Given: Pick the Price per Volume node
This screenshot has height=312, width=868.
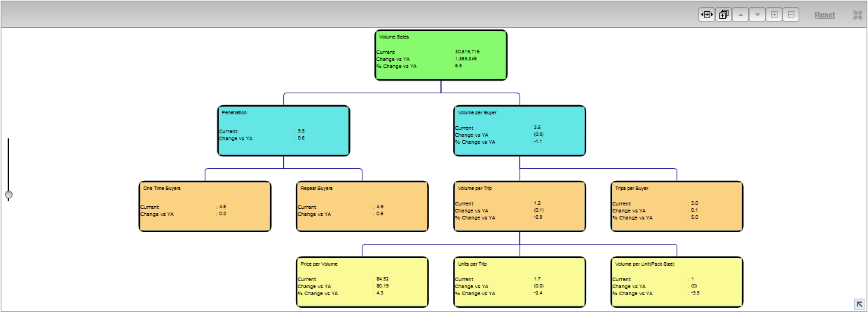Looking at the screenshot, I should coord(362,282).
